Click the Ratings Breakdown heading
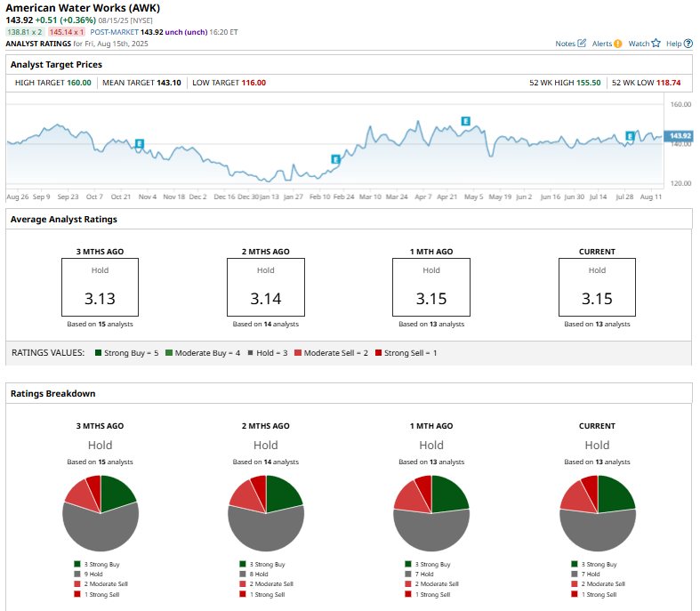 click(x=53, y=393)
